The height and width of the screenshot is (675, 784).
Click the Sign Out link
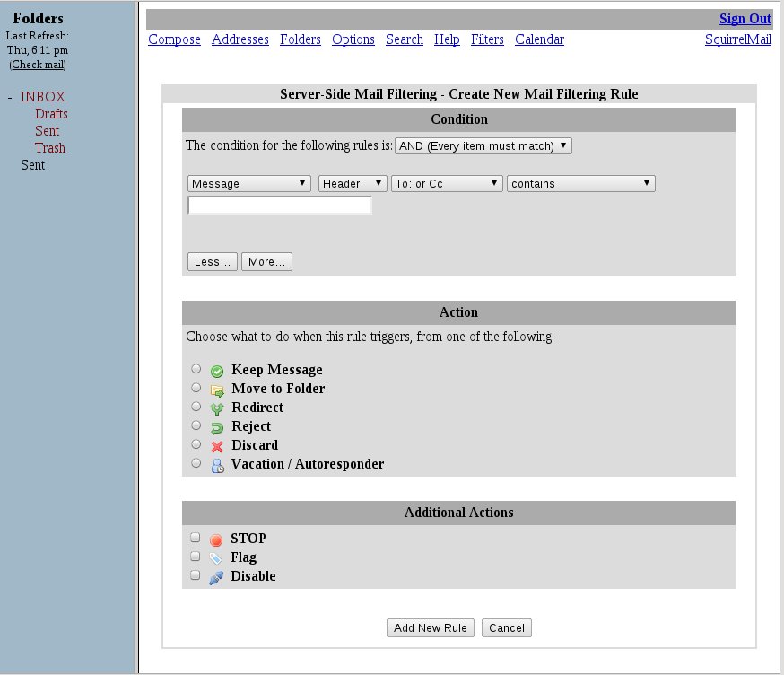(745, 19)
